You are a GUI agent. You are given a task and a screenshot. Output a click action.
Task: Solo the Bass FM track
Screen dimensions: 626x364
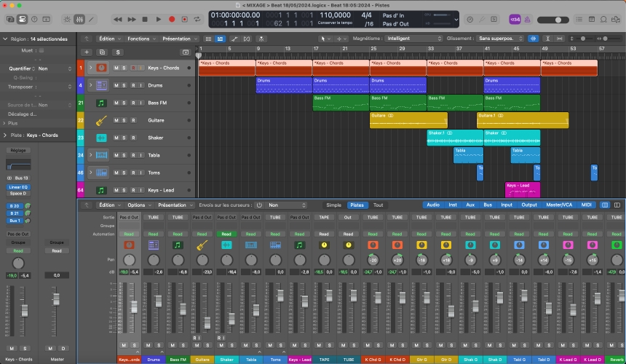pyautogui.click(x=124, y=103)
